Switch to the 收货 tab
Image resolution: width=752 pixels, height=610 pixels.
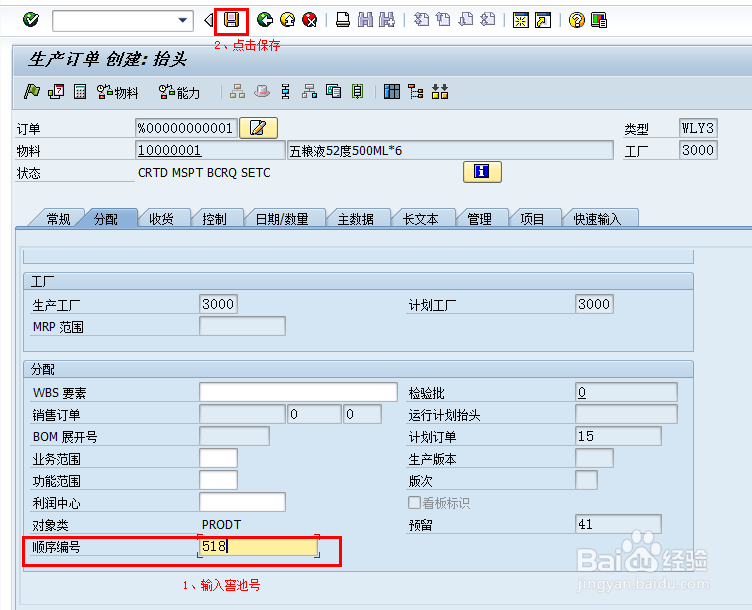pyautogui.click(x=162, y=219)
